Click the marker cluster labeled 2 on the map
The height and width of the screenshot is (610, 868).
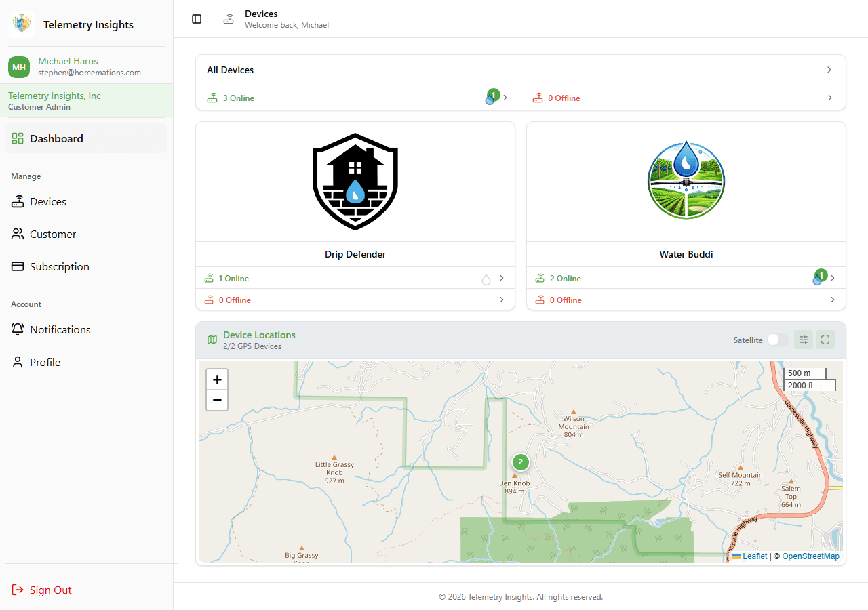520,462
